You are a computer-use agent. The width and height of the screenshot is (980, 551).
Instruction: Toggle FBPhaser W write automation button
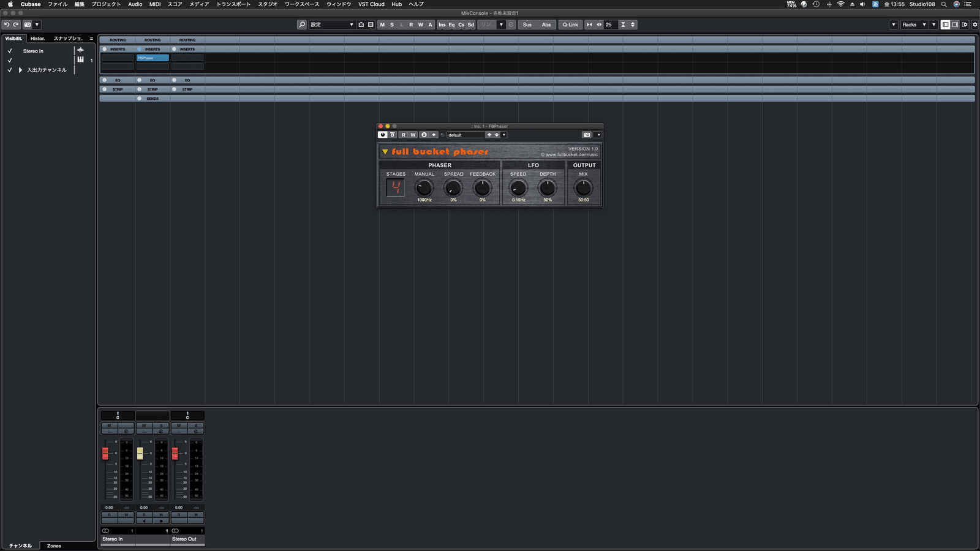click(x=413, y=135)
